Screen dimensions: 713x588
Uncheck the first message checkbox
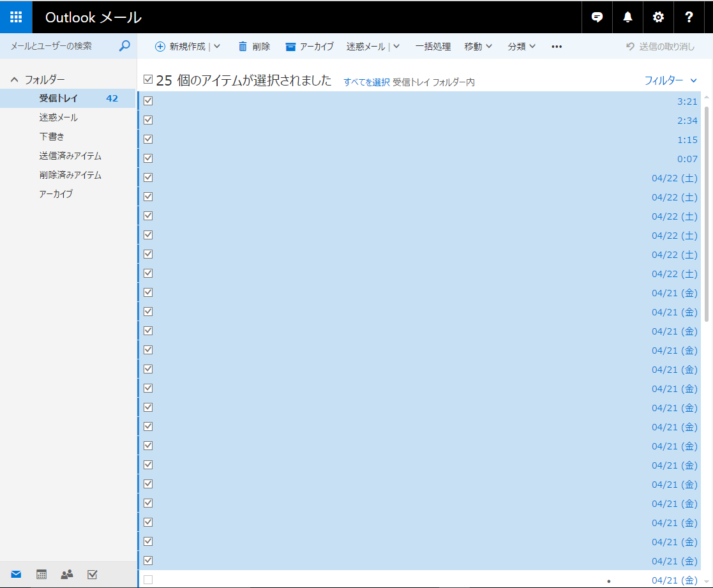(147, 100)
